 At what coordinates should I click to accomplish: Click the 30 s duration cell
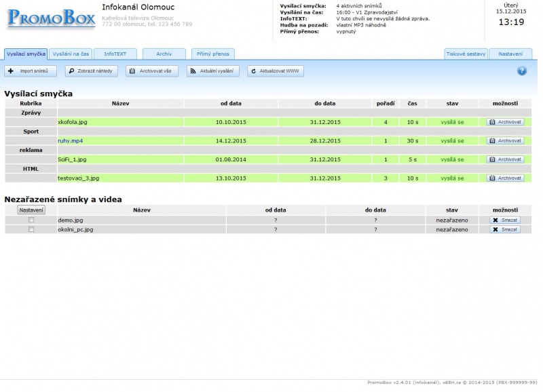tap(413, 141)
